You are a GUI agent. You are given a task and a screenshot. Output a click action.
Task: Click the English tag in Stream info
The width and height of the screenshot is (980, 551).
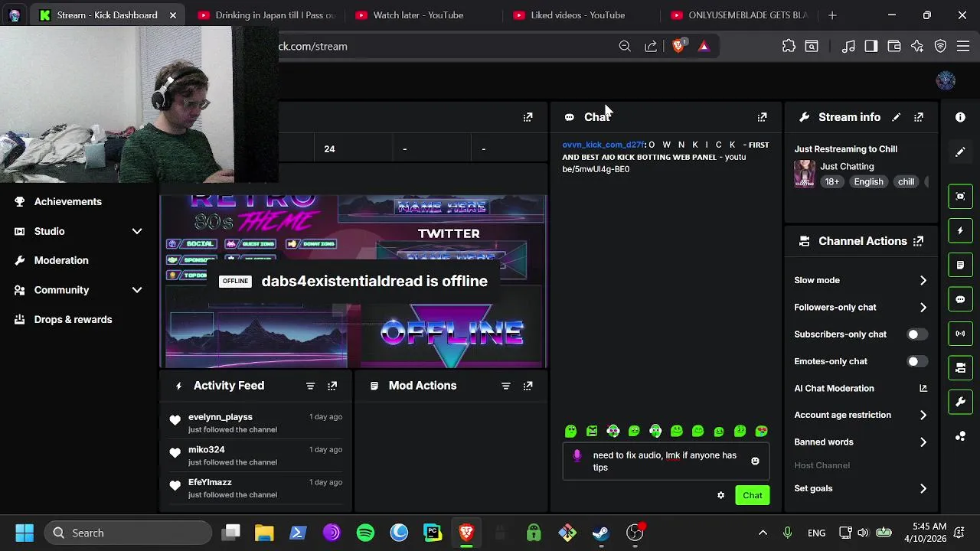pos(868,181)
